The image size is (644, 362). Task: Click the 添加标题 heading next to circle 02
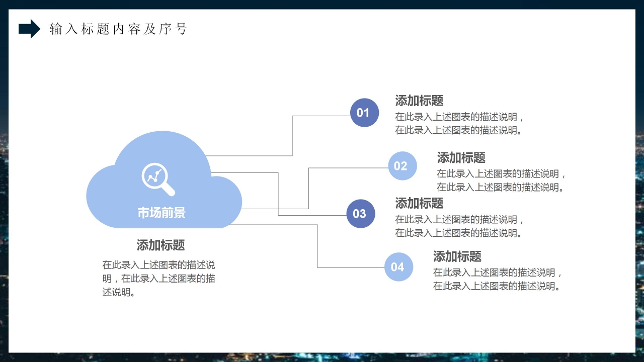(461, 157)
